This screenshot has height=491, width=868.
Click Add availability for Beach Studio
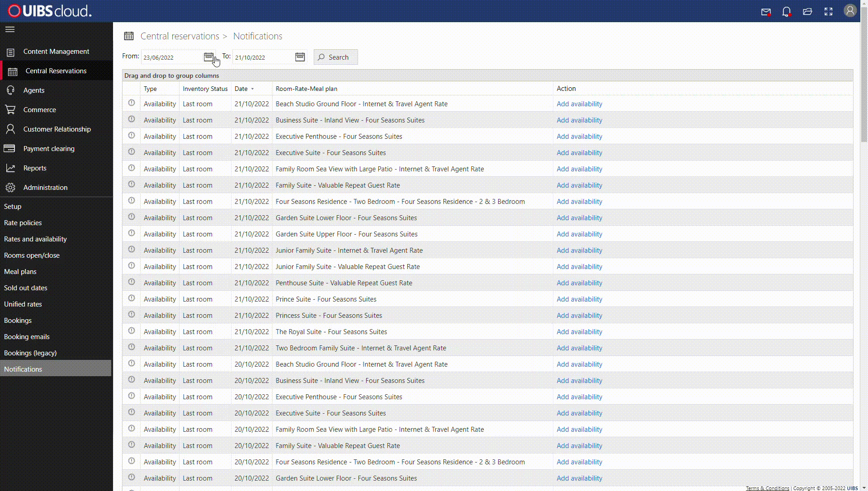(580, 104)
